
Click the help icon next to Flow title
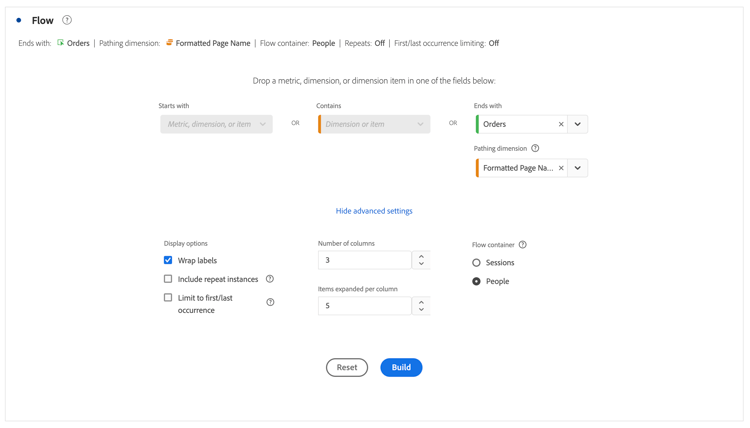coord(67,20)
